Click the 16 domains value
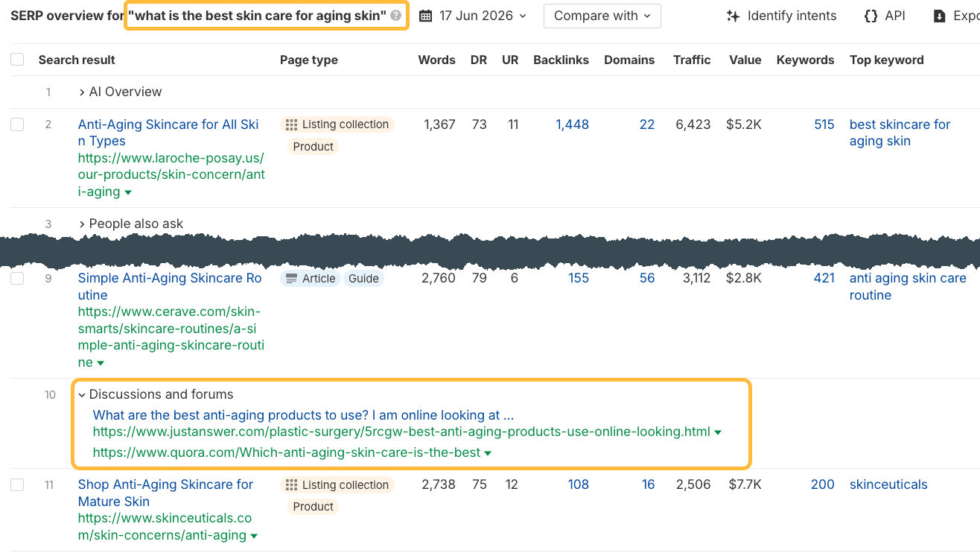This screenshot has width=980, height=553. click(648, 484)
